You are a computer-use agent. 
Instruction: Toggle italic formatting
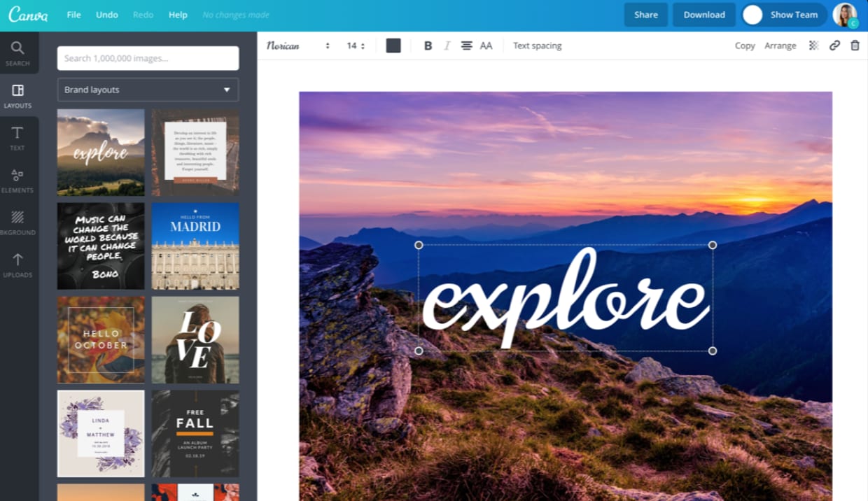[447, 45]
